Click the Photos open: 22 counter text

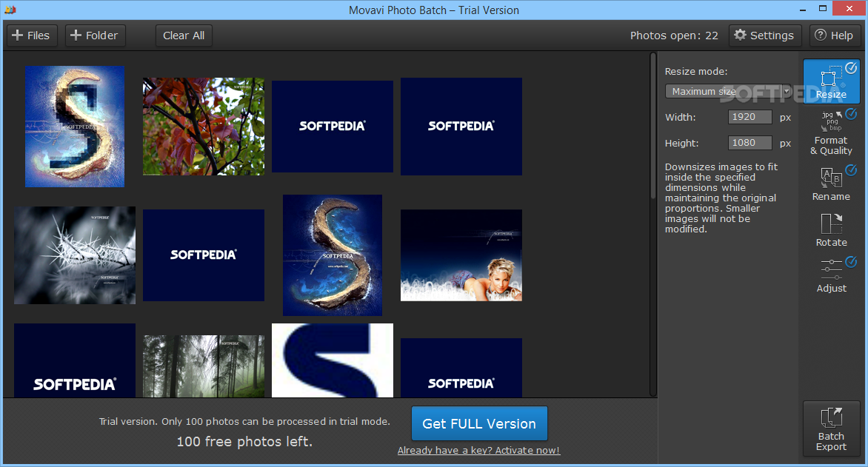674,36
